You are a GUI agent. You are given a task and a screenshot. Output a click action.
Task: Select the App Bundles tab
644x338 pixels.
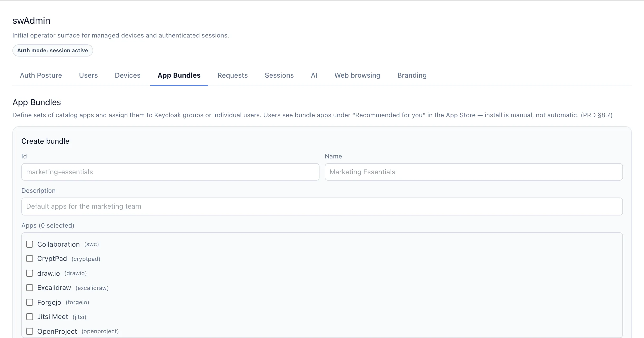tap(179, 75)
